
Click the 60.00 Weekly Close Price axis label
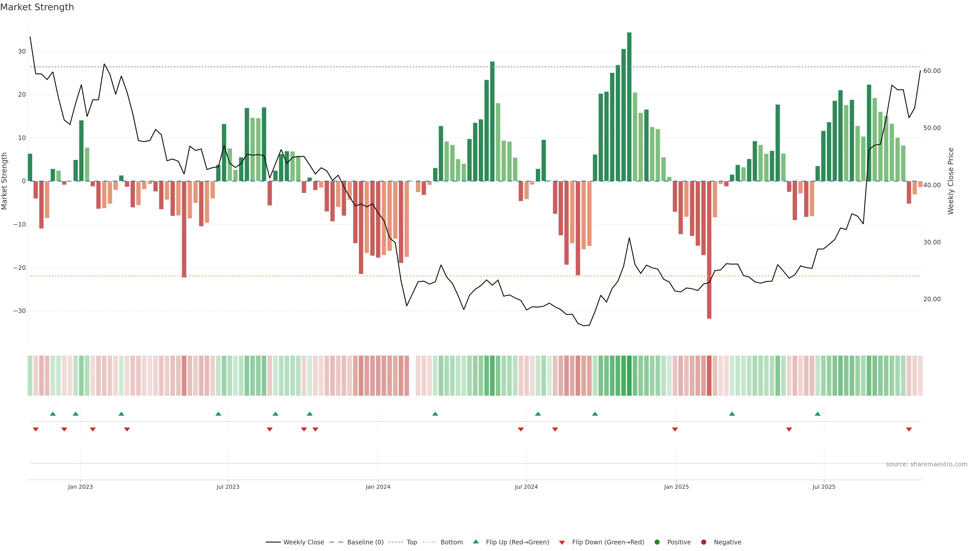(x=932, y=71)
